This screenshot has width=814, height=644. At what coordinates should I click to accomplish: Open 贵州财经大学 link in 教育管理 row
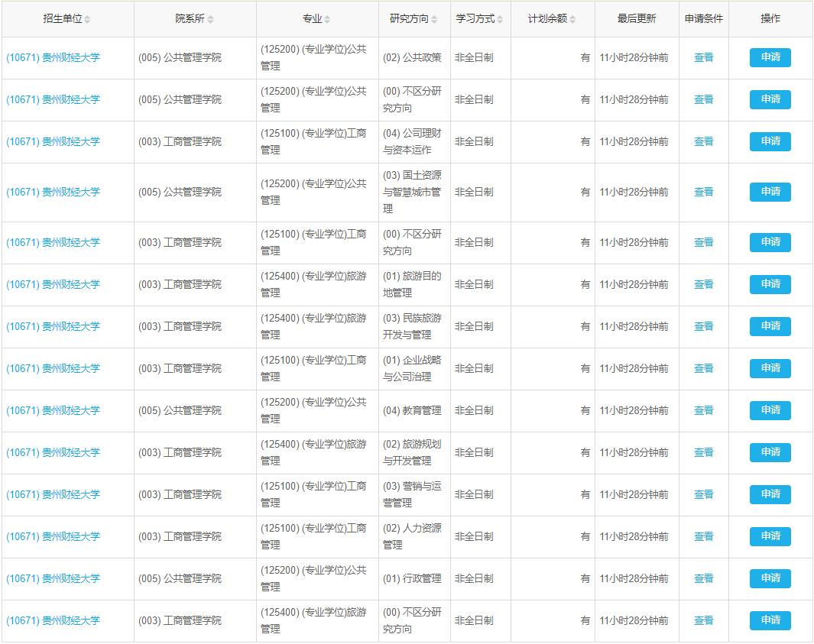53,410
